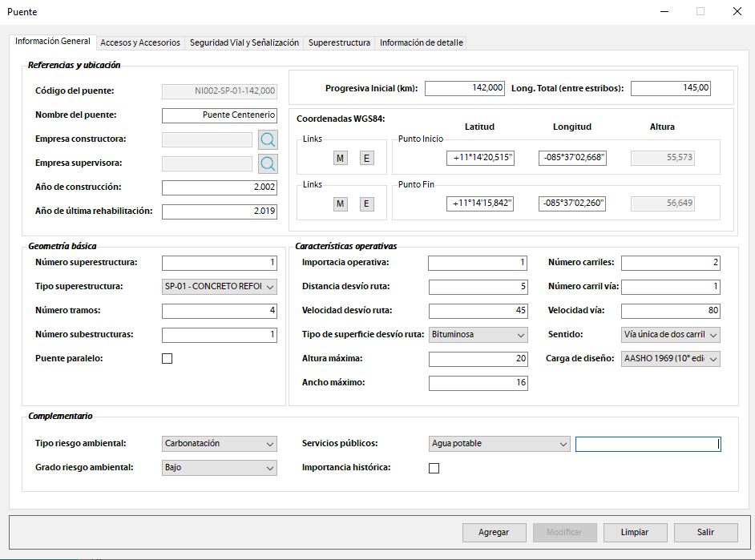Click the Nombre del puente text field
The height and width of the screenshot is (560, 755).
click(x=219, y=115)
